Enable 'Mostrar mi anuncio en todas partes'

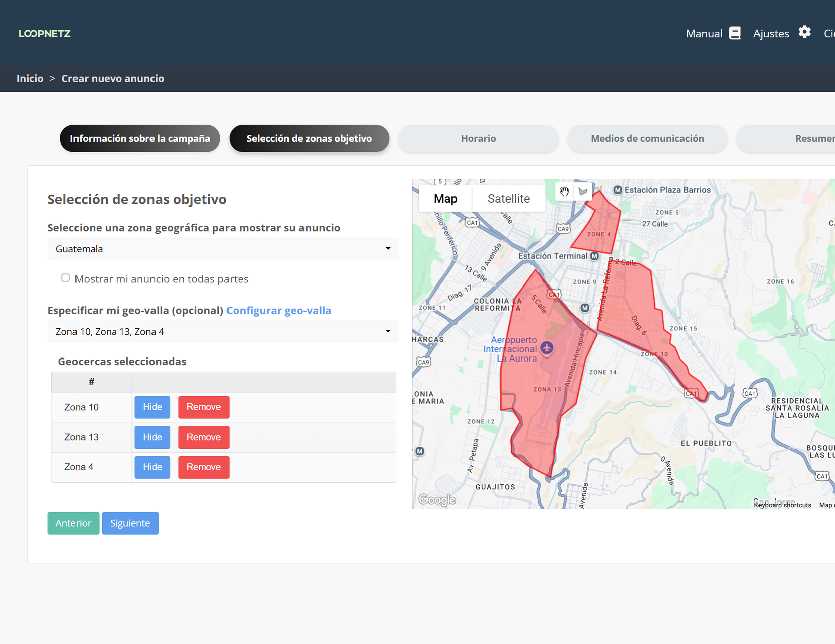(65, 278)
